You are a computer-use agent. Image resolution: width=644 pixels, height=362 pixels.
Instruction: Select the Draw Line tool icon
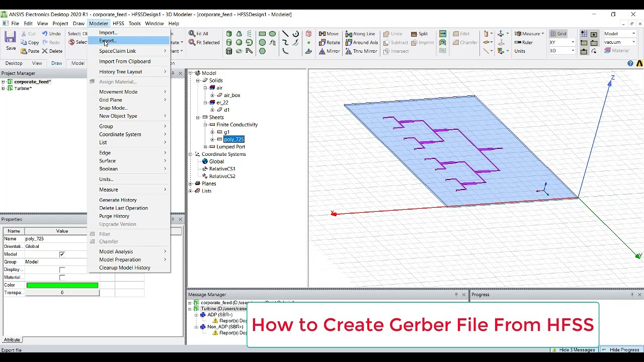click(285, 34)
